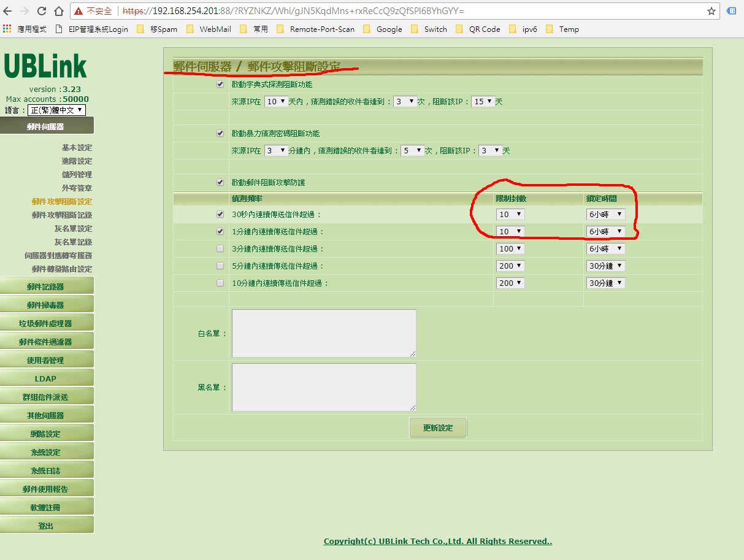Open the 使用者管理 sidebar menu
This screenshot has height=560, width=744.
click(47, 360)
